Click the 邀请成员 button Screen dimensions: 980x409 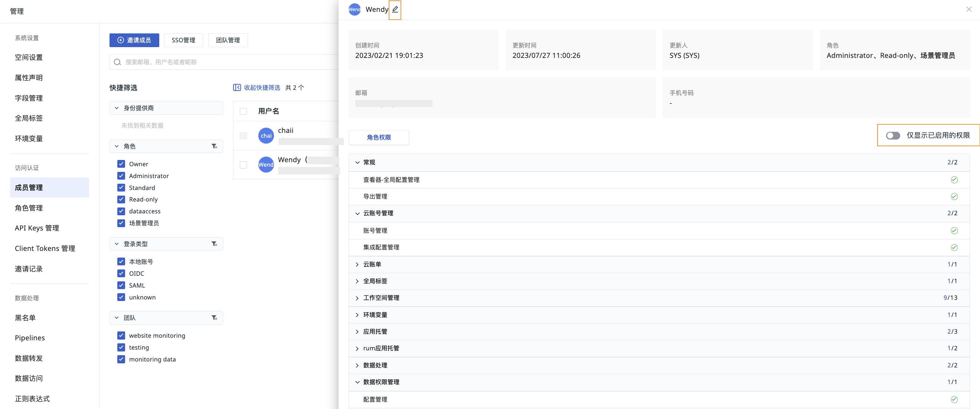[x=134, y=40]
